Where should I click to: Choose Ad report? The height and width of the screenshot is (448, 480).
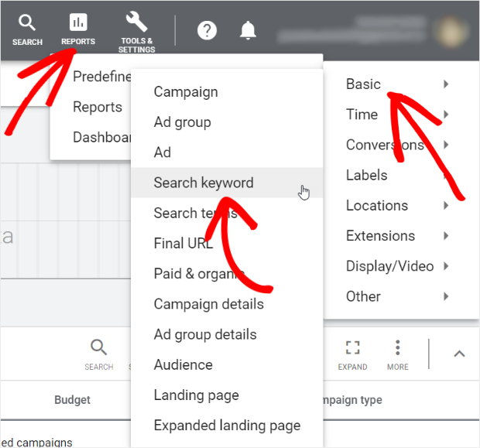coord(163,152)
